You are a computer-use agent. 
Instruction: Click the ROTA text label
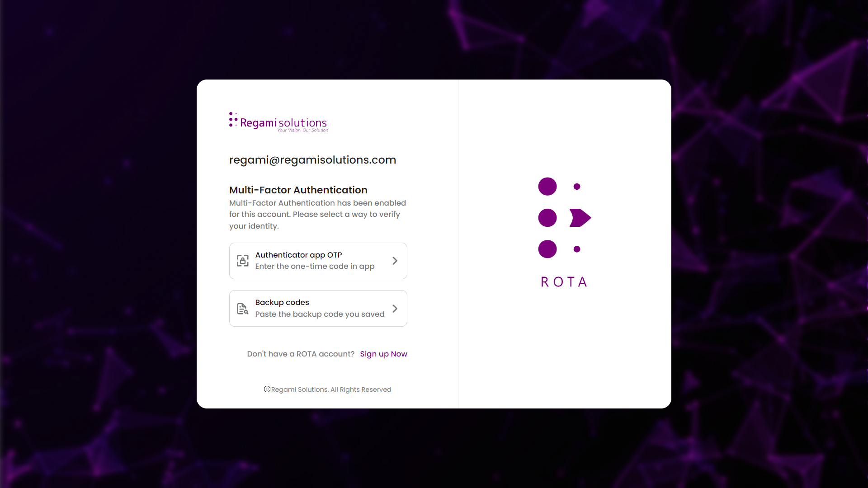(564, 282)
